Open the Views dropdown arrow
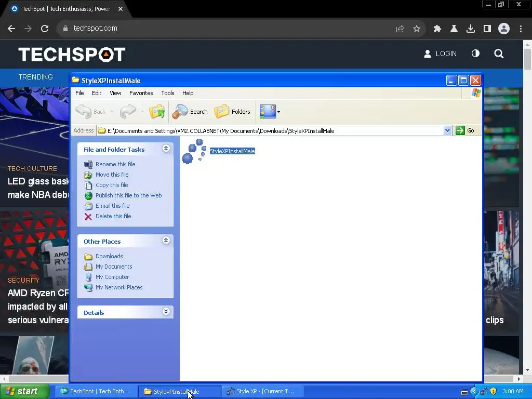 tap(278, 112)
